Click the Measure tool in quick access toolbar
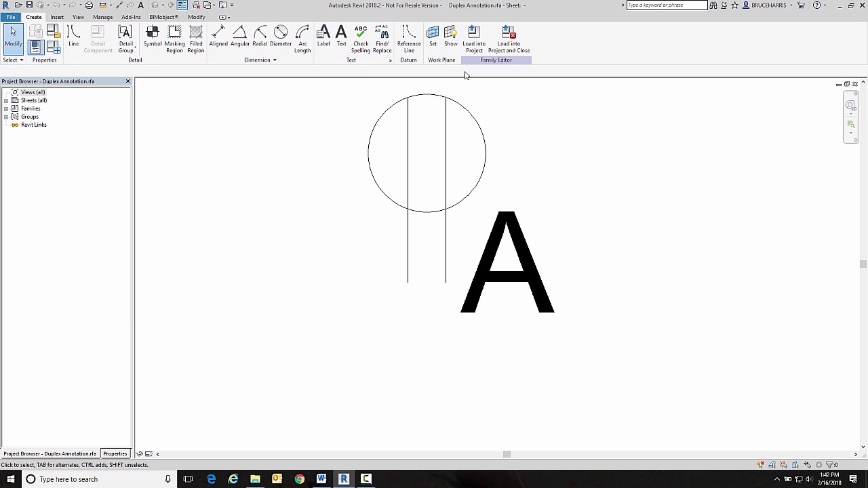868x488 pixels. pos(103,5)
